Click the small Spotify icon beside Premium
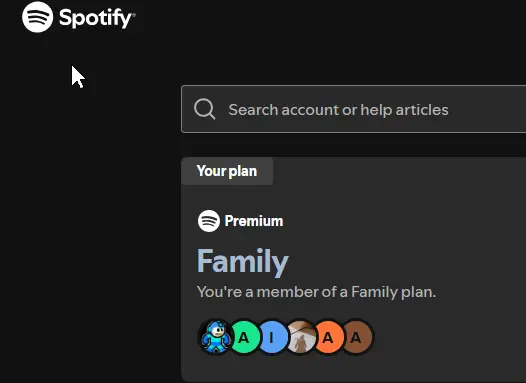The height and width of the screenshot is (383, 526). tap(209, 221)
